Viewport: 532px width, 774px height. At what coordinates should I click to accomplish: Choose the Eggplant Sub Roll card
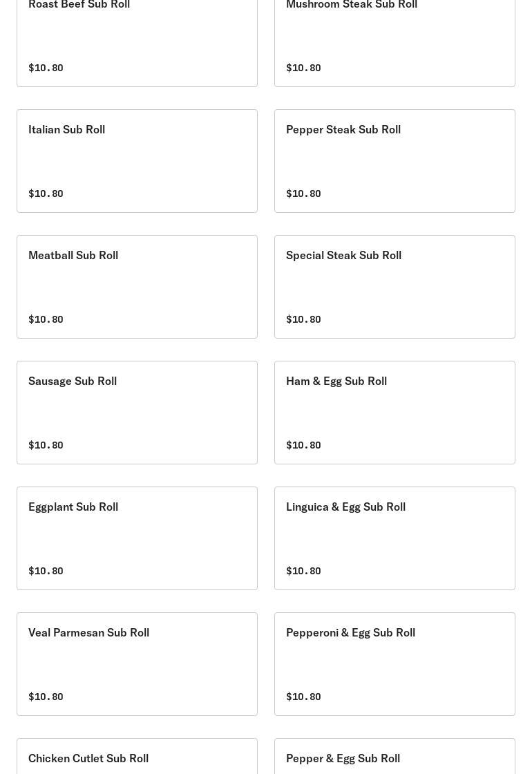(137, 538)
